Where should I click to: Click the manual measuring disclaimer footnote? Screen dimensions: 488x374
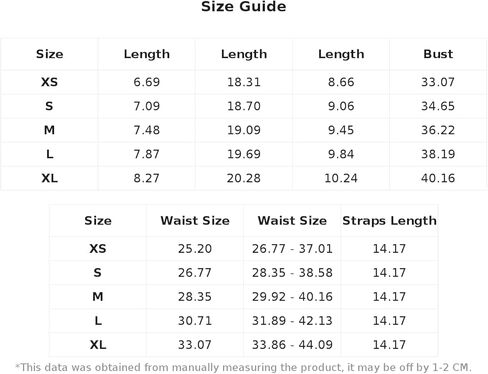point(244,367)
